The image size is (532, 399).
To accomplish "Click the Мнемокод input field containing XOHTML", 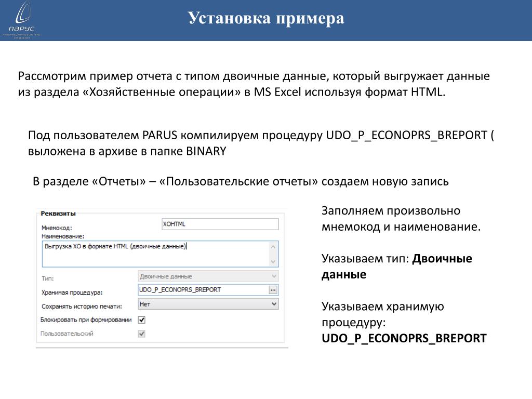I will pos(220,224).
